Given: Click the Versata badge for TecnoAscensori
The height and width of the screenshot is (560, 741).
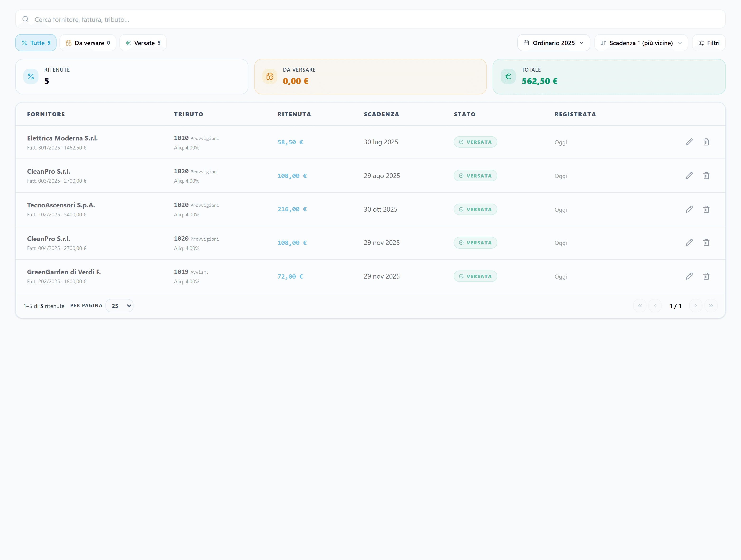Looking at the screenshot, I should 475,209.
